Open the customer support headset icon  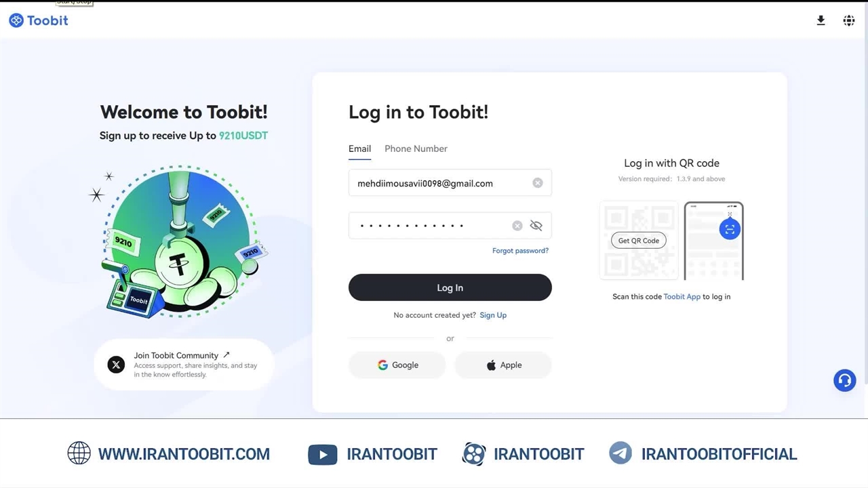coord(845,380)
